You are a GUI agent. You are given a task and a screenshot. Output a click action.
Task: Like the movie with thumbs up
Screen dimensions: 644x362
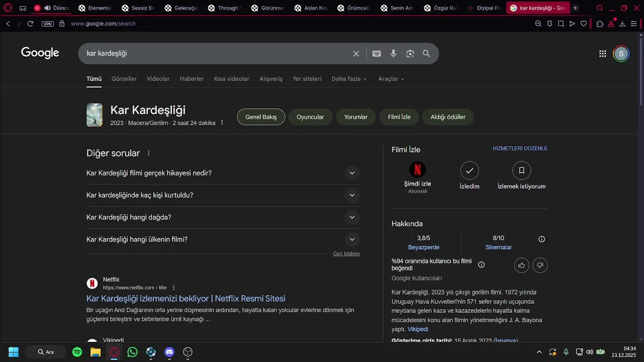point(522,265)
